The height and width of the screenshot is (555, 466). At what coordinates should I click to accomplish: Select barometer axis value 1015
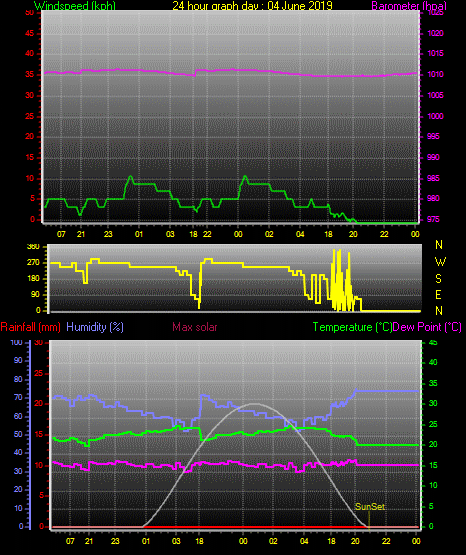click(x=436, y=53)
